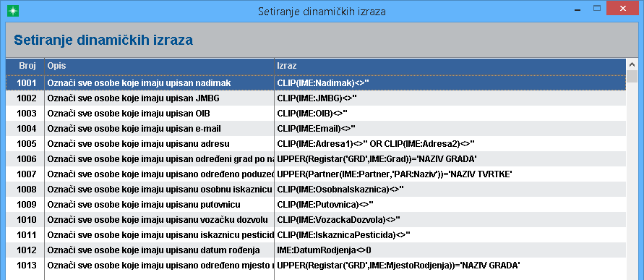This screenshot has width=644, height=280.
Task: Maximize the Setiranje dinamičkih izraza window
Action: click(597, 9)
